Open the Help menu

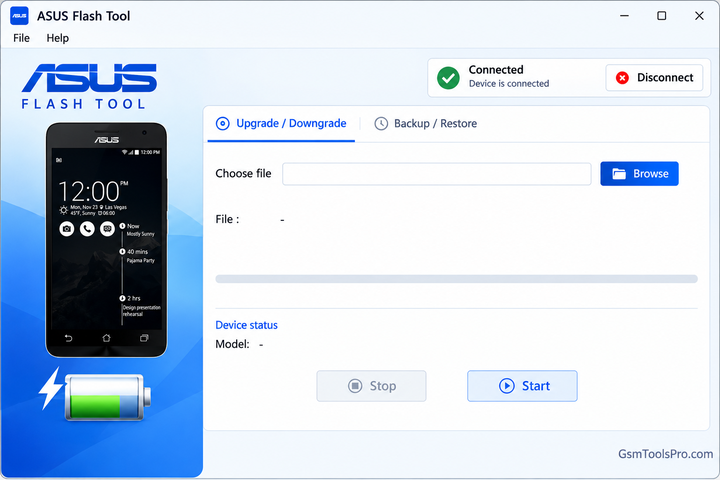[x=57, y=38]
